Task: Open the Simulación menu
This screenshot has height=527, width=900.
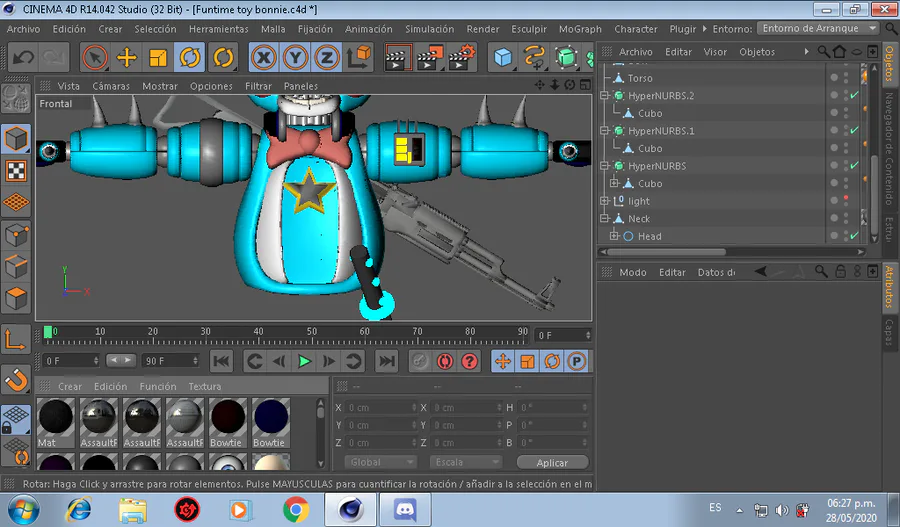Action: [429, 29]
